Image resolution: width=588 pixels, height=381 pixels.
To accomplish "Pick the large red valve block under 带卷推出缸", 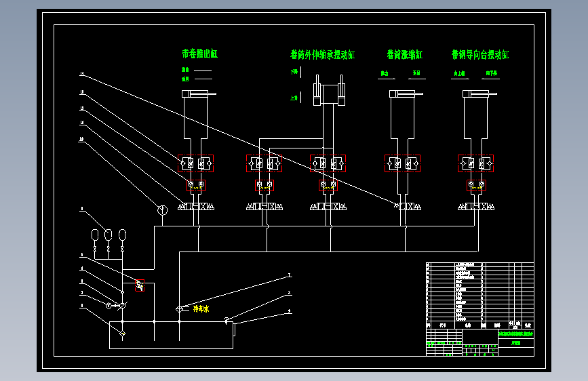I will tap(196, 163).
